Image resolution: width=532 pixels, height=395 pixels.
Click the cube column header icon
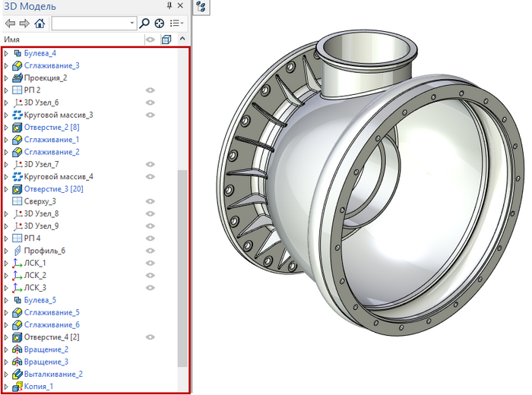166,39
